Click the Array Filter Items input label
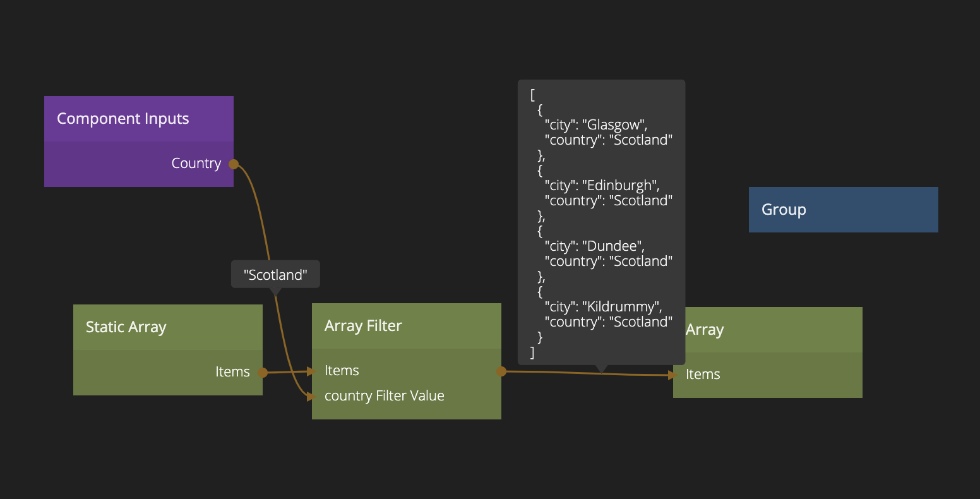 click(x=342, y=371)
